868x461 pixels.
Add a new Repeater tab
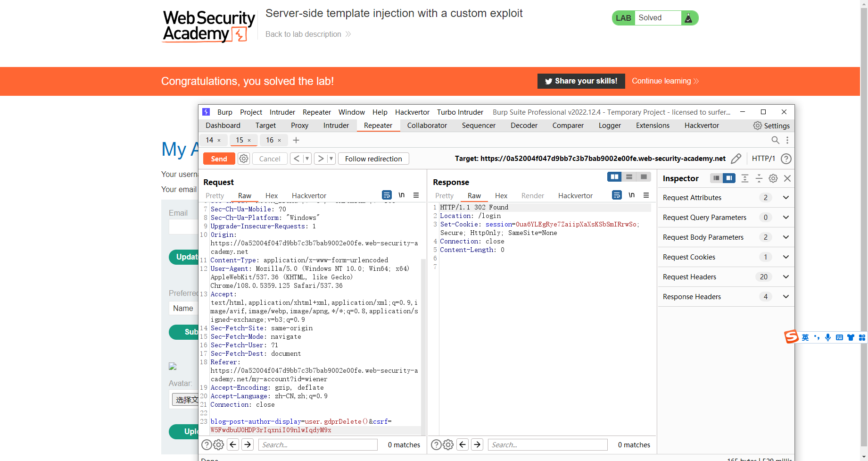pyautogui.click(x=296, y=140)
